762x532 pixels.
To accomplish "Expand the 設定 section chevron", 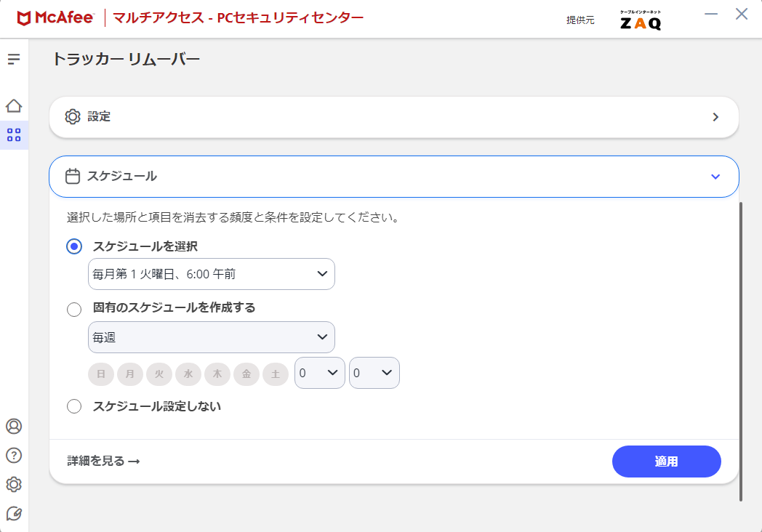I will click(715, 117).
